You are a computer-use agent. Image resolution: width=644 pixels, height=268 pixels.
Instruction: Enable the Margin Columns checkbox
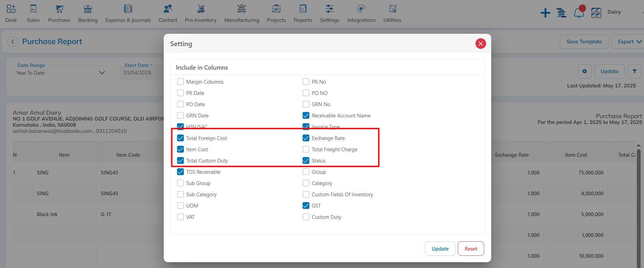tap(180, 82)
